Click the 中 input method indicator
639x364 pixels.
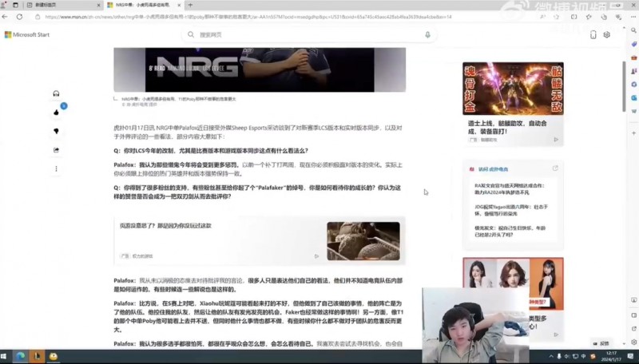584,357
